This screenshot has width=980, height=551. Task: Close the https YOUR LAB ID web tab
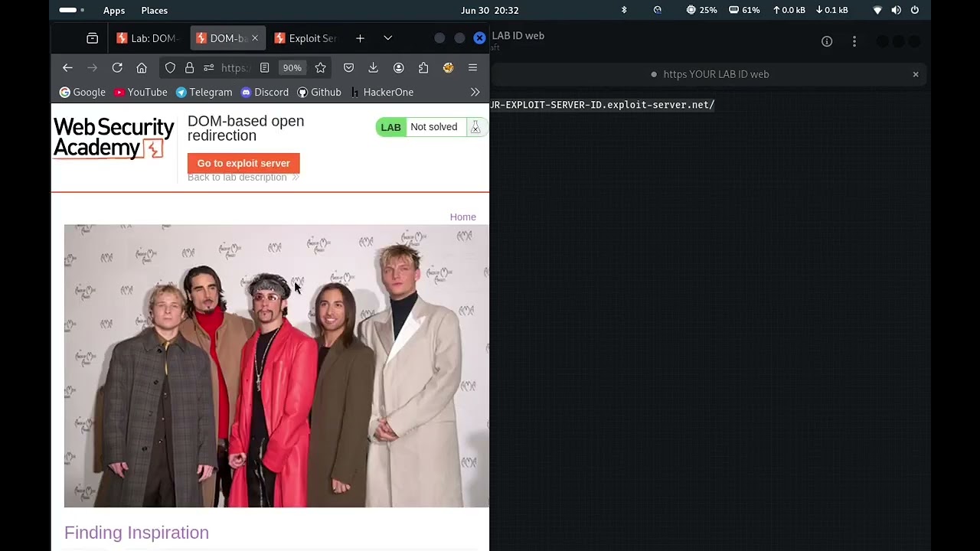coord(915,74)
